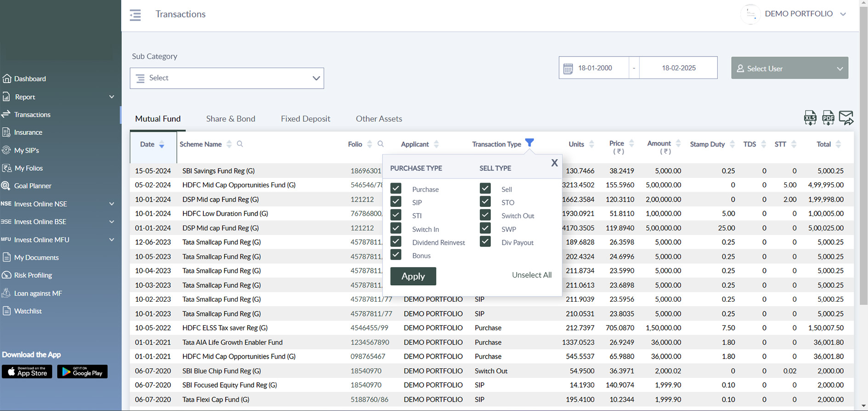868x411 pixels.
Task: Expand the Invest Online MFU submenu
Action: coord(112,240)
